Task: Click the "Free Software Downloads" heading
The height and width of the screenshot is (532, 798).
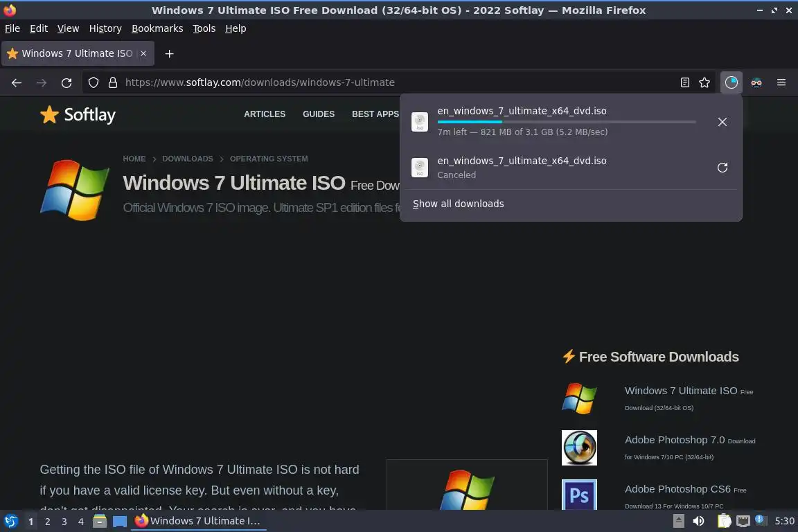Action: 659,357
